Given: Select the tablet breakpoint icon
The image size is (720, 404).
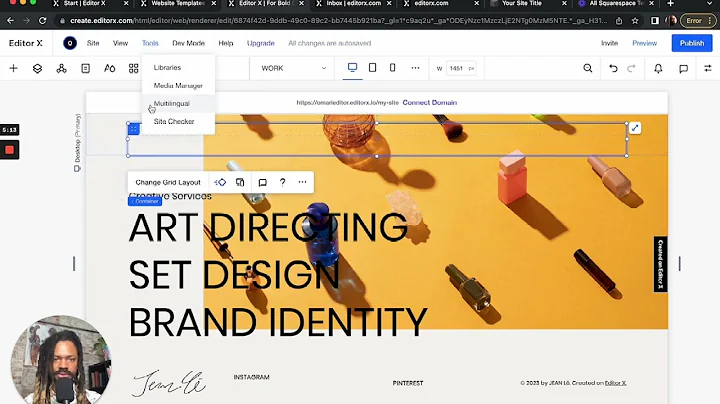Looking at the screenshot, I should click(372, 67).
